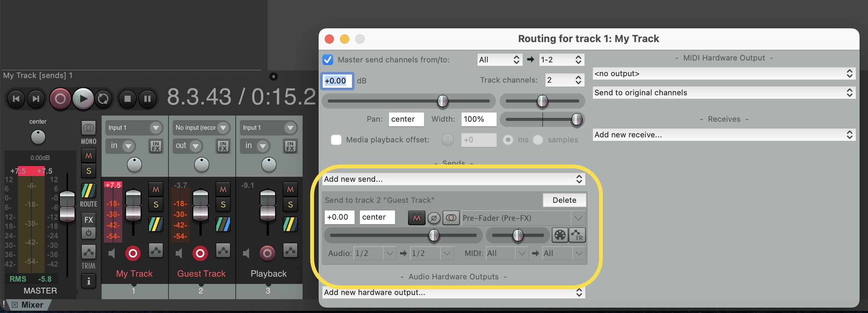
Task: Toggle send mono downmix icon
Action: [451, 218]
